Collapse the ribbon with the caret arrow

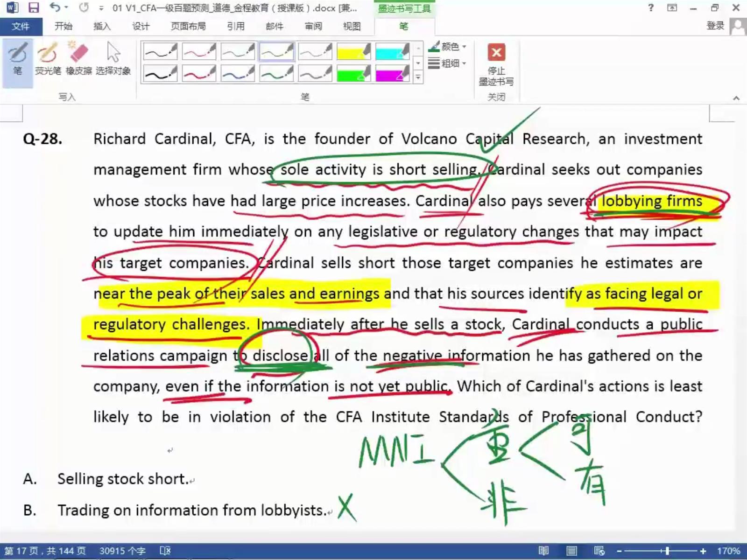(x=736, y=98)
